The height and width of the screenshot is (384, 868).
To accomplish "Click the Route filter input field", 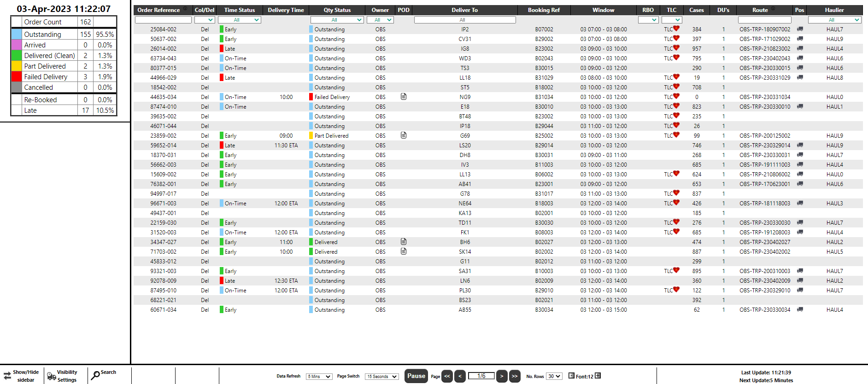I will point(765,20).
